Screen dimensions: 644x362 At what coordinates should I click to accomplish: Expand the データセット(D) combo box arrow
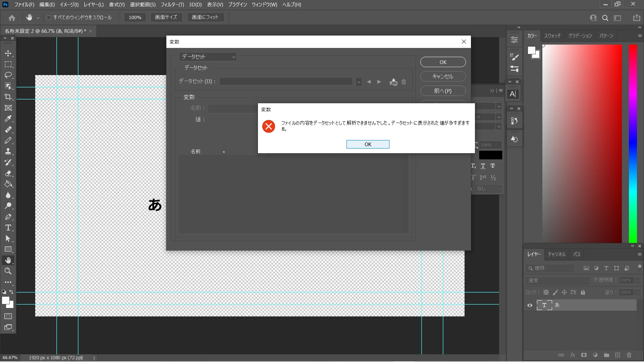[x=359, y=82]
